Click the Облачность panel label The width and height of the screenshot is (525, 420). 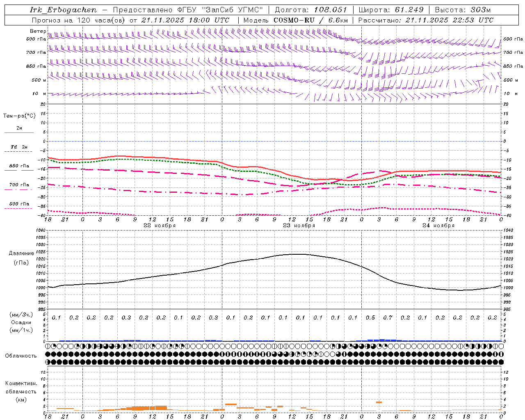coord(21,356)
